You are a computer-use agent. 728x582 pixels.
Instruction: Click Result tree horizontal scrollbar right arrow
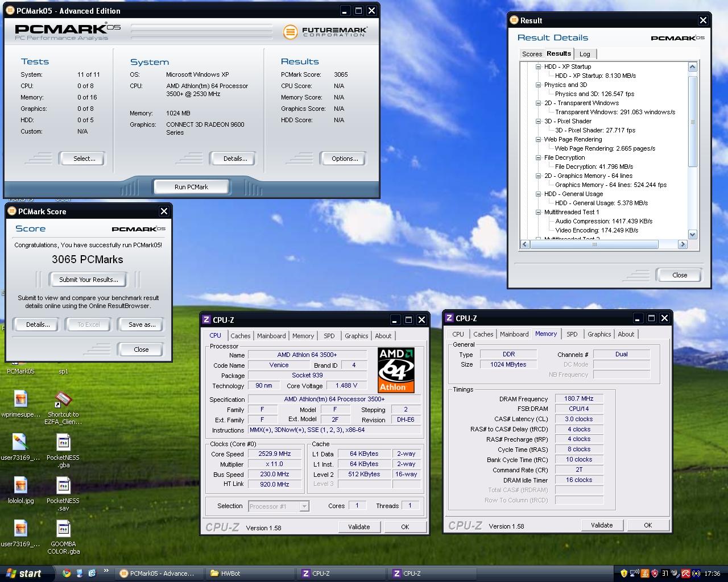(682, 244)
